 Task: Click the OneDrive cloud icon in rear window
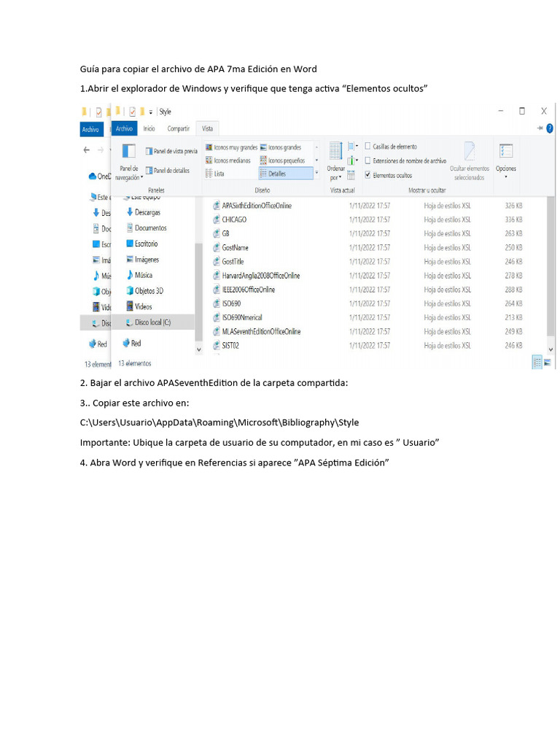pyautogui.click(x=93, y=177)
